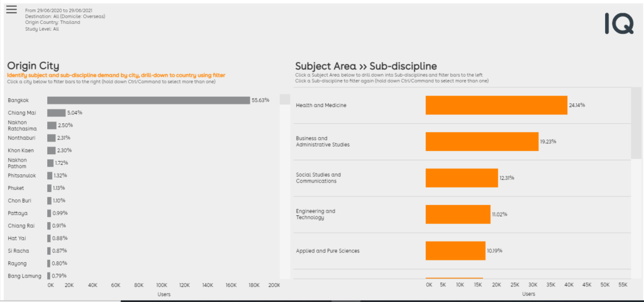This screenshot has width=644, height=302.
Task: Click the Origin City heading
Action: pyautogui.click(x=33, y=65)
